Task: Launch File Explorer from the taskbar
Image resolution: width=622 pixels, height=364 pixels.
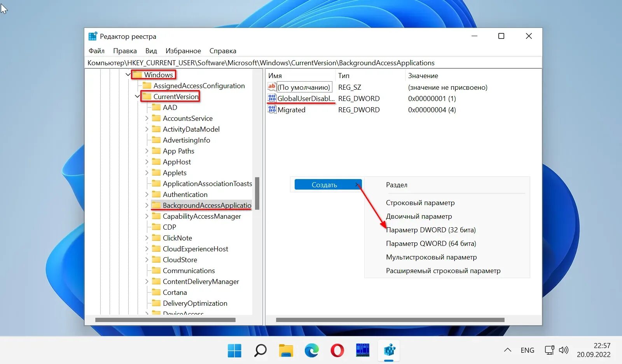Action: click(x=286, y=350)
